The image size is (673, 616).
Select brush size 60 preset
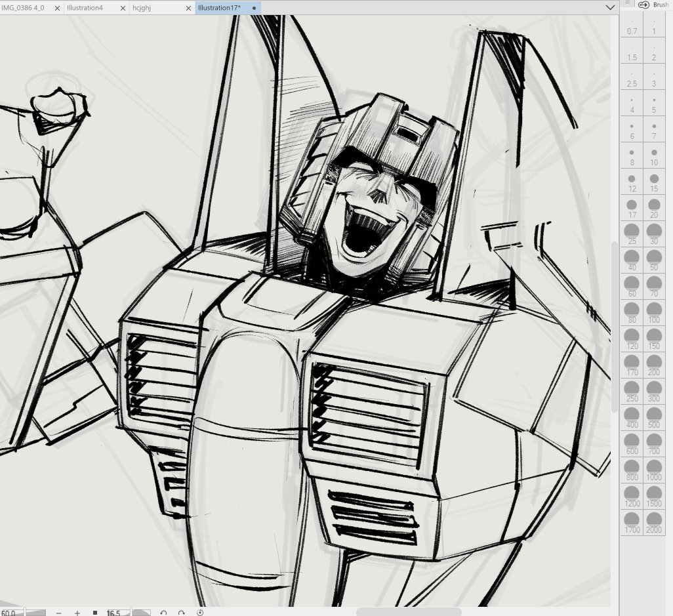point(632,287)
